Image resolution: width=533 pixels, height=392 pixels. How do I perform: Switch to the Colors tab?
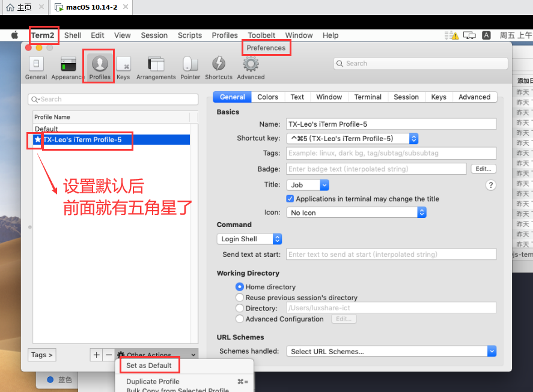pos(267,97)
